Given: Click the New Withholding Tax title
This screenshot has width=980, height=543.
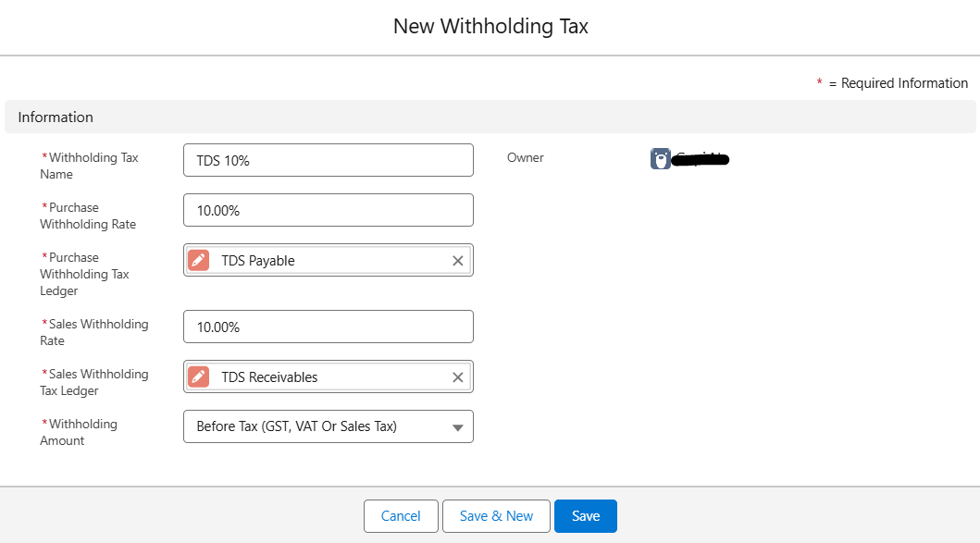Looking at the screenshot, I should point(490,27).
